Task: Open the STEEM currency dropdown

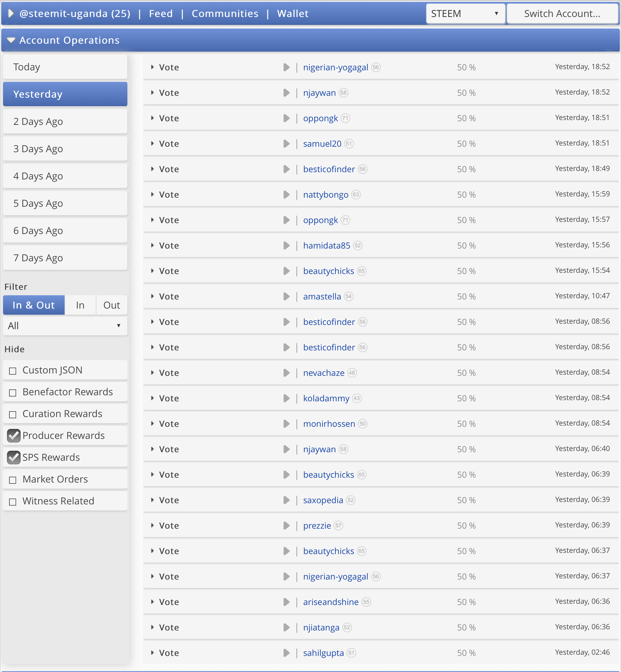Action: [465, 13]
